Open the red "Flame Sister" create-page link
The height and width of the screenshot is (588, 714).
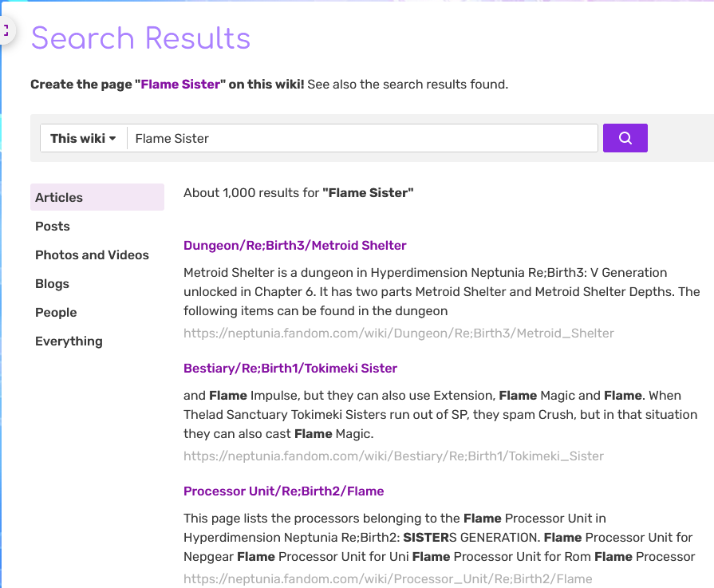pyautogui.click(x=180, y=85)
